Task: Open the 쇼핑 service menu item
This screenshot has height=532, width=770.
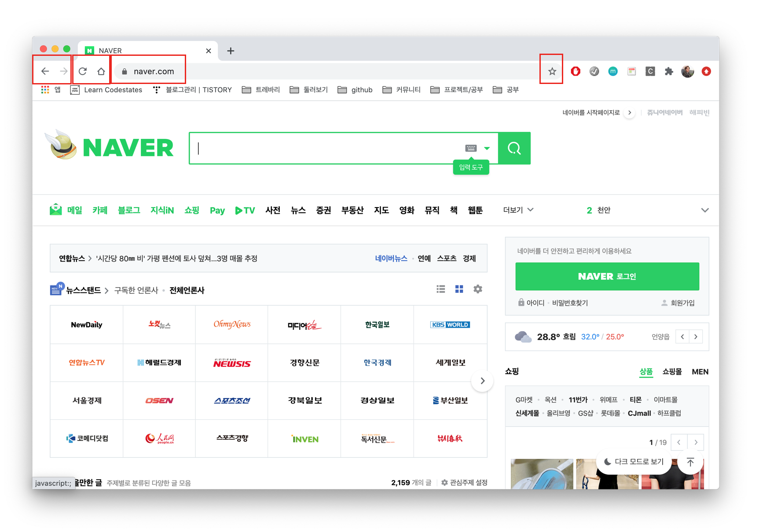Action: (192, 210)
